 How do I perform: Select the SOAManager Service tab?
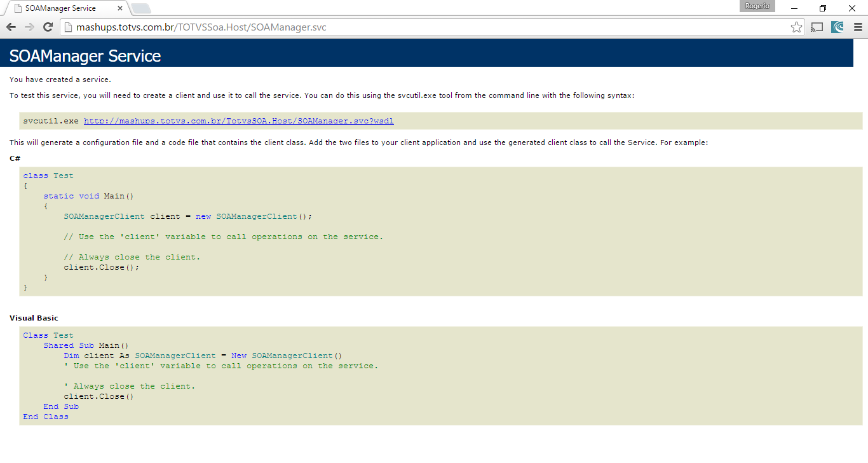click(66, 8)
